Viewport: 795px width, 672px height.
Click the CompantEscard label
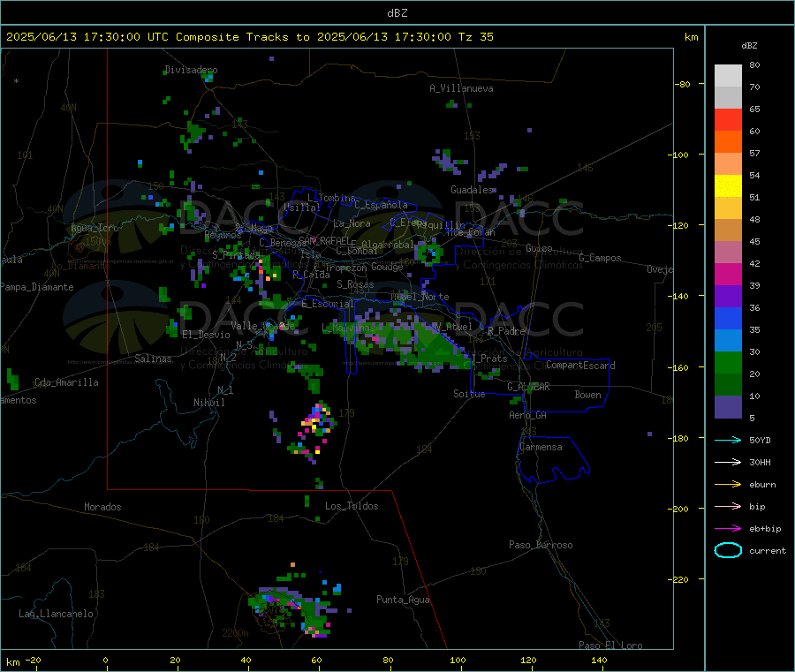580,365
